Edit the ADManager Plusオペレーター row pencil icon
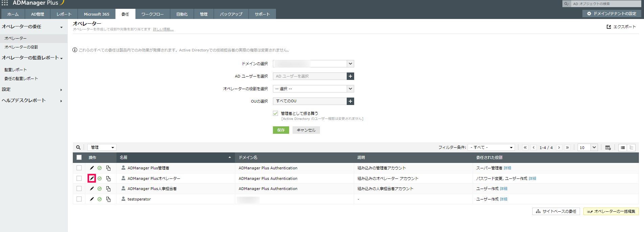 tap(92, 178)
